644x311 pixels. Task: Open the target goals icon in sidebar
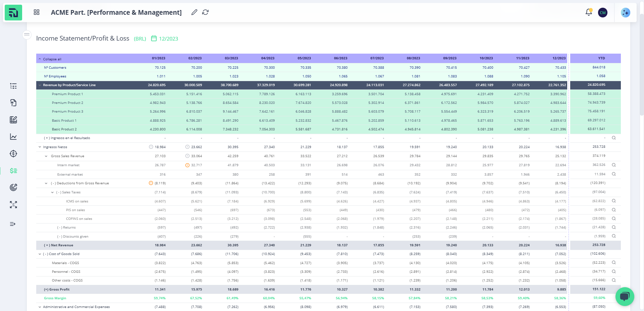(x=13, y=187)
